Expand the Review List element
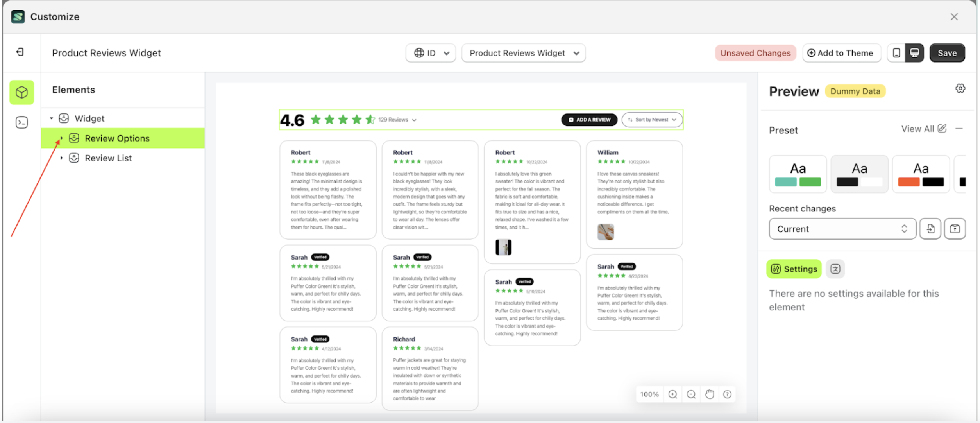 click(x=61, y=158)
